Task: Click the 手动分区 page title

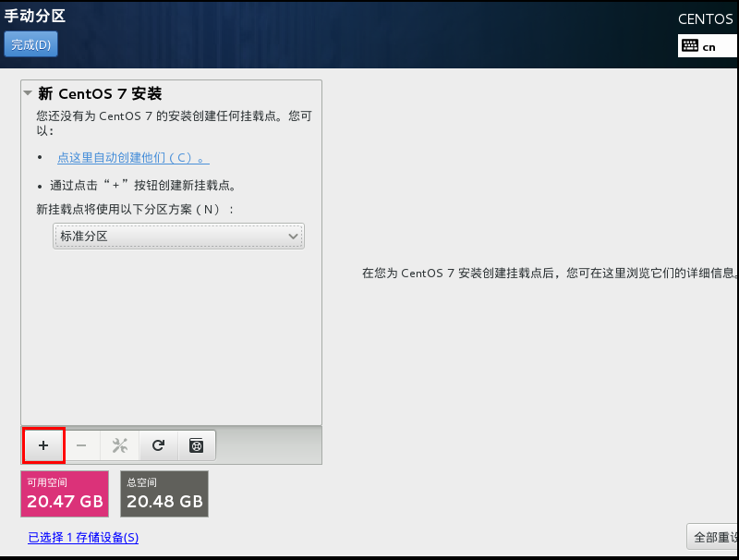Action: click(x=35, y=16)
